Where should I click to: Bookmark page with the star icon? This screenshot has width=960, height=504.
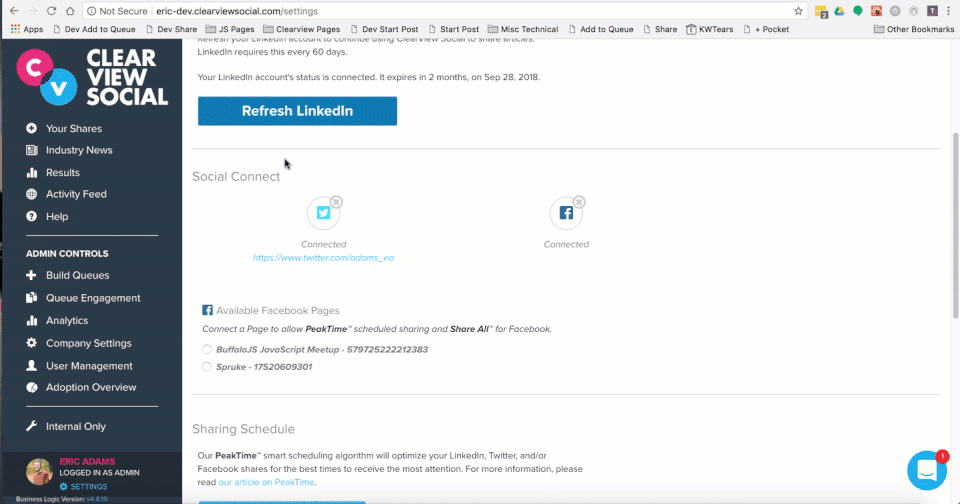point(798,11)
